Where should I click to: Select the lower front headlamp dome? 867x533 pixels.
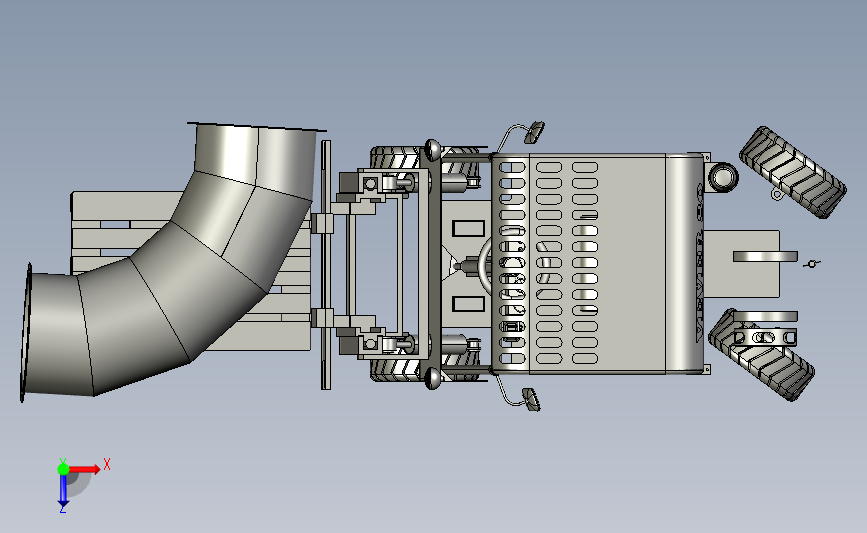432,379
